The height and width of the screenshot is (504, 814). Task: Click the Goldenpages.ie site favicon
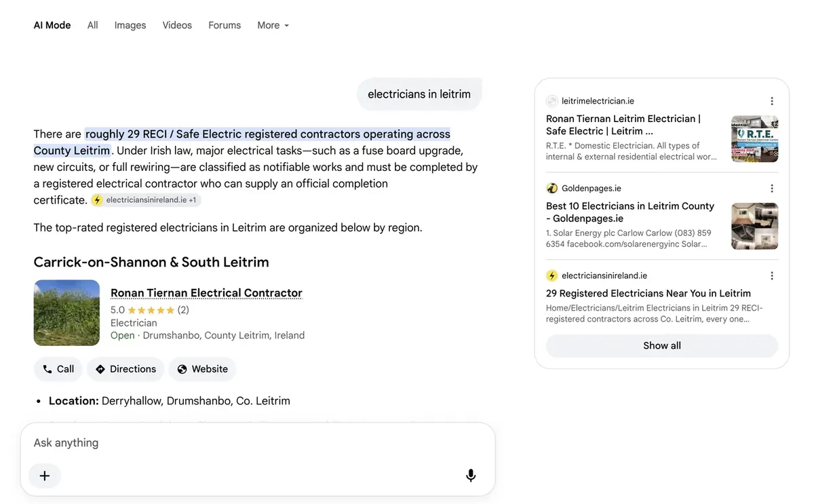click(x=552, y=189)
